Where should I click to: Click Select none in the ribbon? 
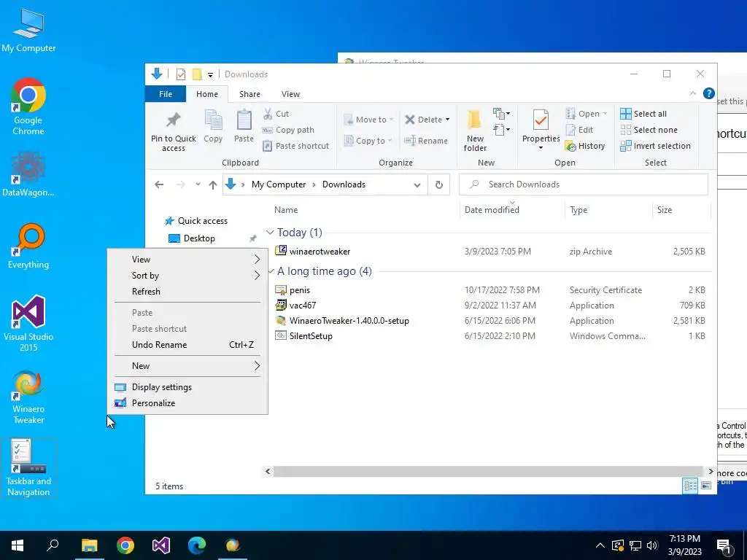649,130
